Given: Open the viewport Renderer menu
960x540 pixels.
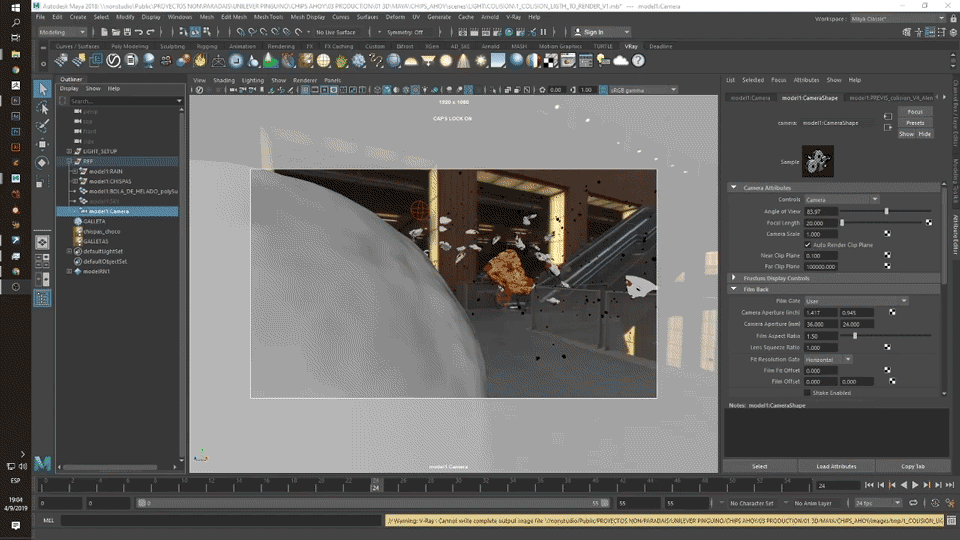Looking at the screenshot, I should pos(305,80).
